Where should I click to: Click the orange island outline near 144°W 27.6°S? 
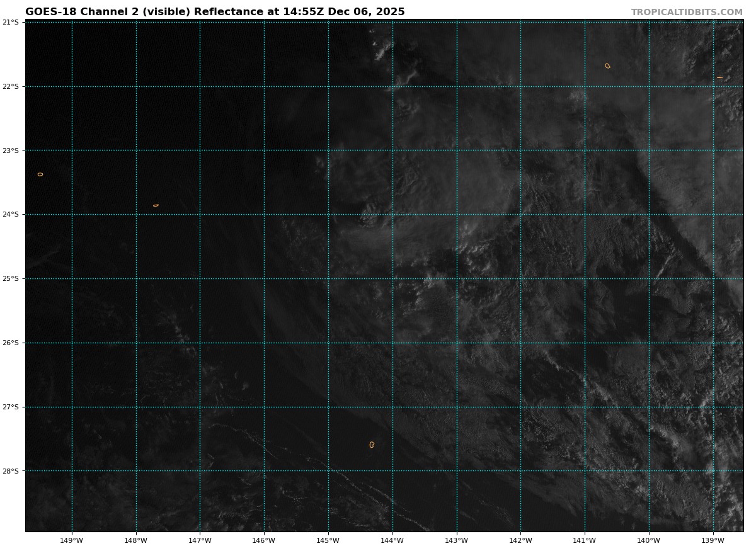coord(372,445)
